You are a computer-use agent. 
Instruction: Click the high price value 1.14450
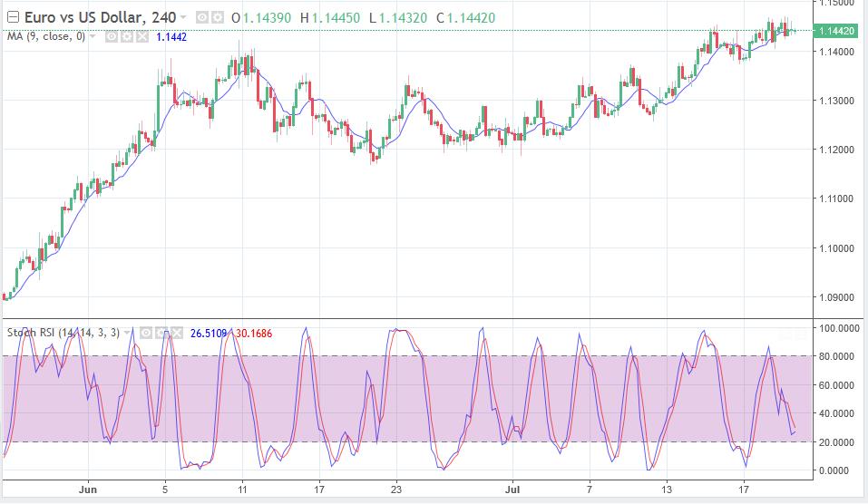[x=336, y=18]
